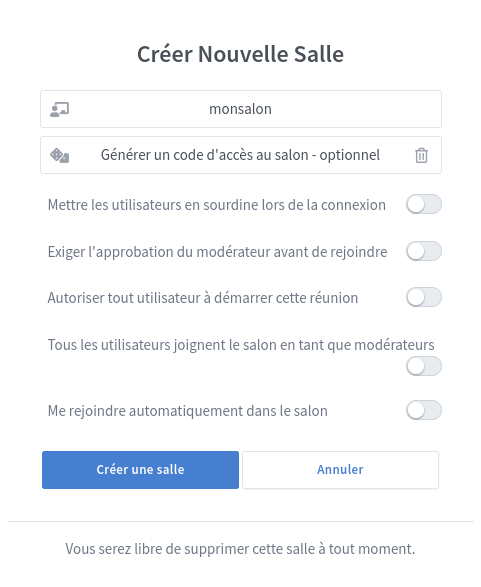Click 'Exiger l'approbation du modérateur' label
The height and width of the screenshot is (587, 481).
(217, 252)
